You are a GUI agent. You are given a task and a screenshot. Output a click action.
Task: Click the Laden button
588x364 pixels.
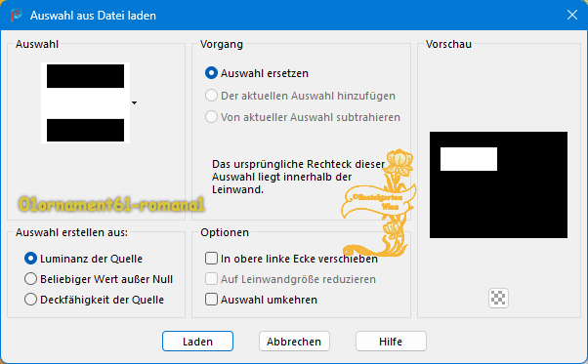[197, 342]
